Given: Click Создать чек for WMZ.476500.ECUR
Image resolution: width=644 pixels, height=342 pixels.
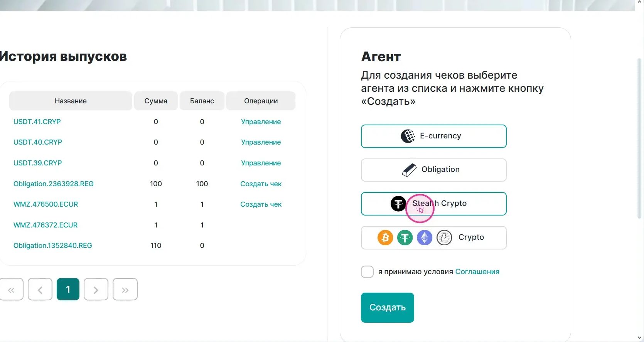Looking at the screenshot, I should pyautogui.click(x=261, y=204).
